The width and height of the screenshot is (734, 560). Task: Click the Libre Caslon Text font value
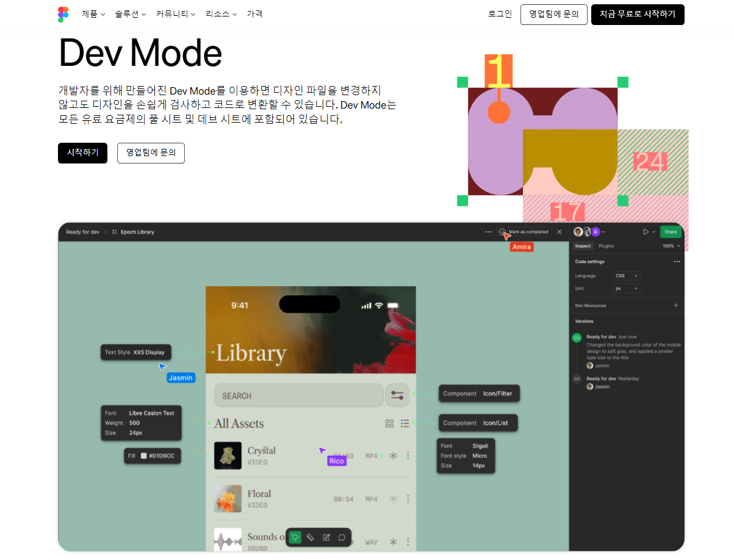coord(151,413)
